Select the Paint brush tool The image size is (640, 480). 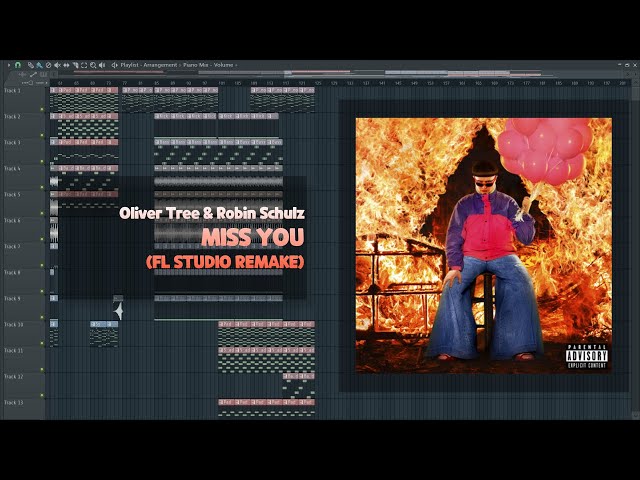pos(39,65)
